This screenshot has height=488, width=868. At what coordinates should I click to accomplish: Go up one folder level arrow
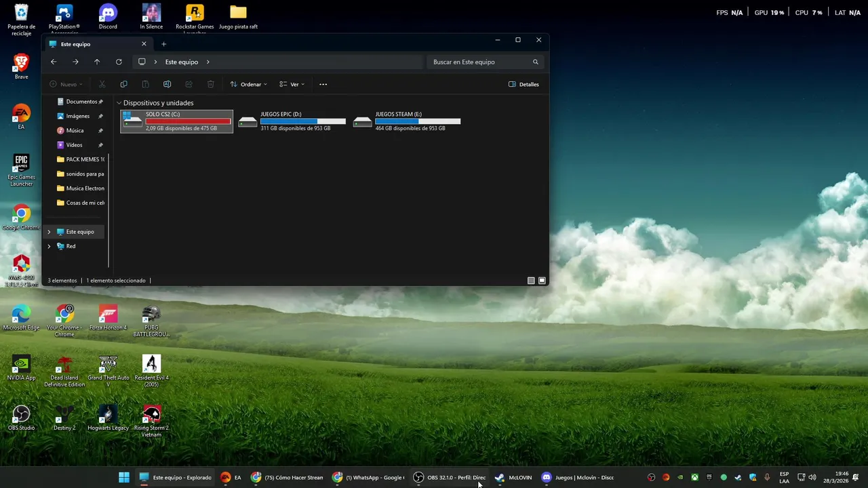click(97, 62)
